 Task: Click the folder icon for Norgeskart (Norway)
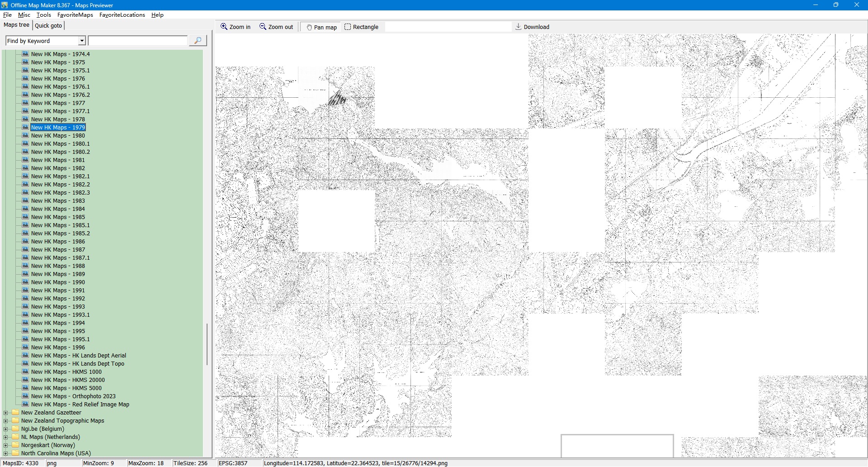(x=16, y=445)
